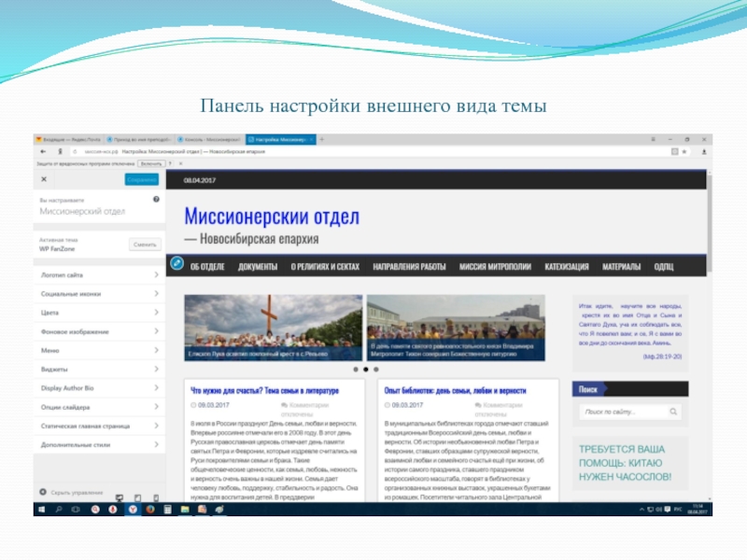Expand the Цвета section
Screen dimensions: 747x560
tap(100, 313)
